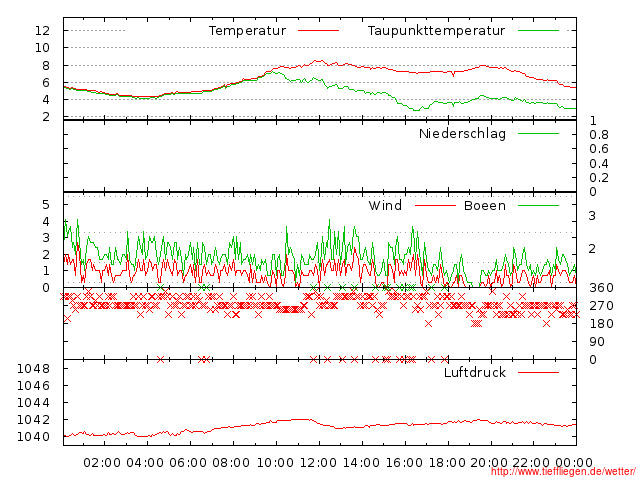Click the 6 temperature axis value
640x480 pixels.
(x=46, y=82)
